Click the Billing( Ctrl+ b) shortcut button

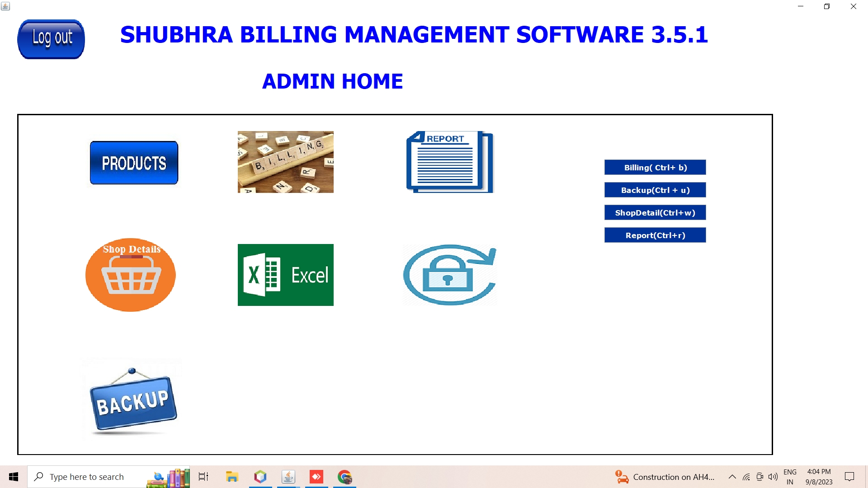655,167
